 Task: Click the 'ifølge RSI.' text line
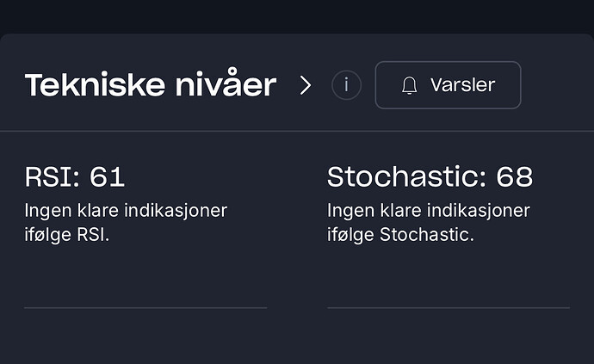coord(67,234)
